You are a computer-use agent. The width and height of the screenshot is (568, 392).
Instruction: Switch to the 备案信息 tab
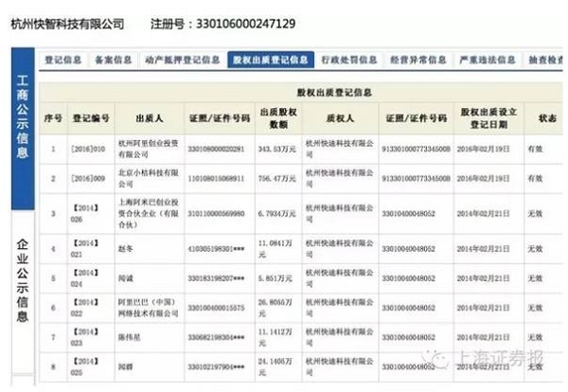[x=113, y=60]
